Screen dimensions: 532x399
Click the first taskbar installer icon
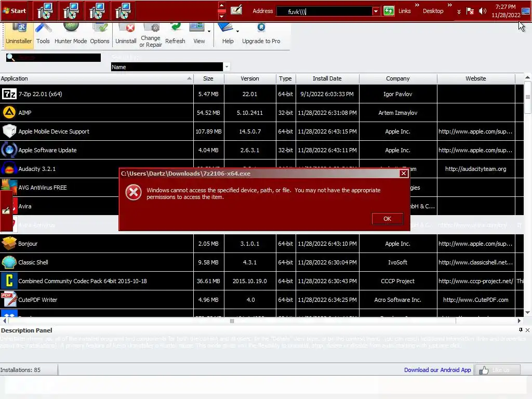[x=45, y=11]
